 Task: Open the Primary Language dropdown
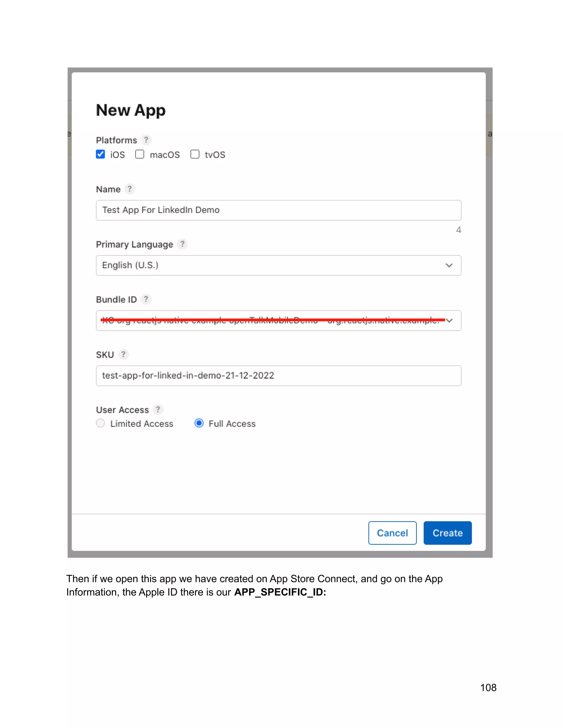[278, 265]
